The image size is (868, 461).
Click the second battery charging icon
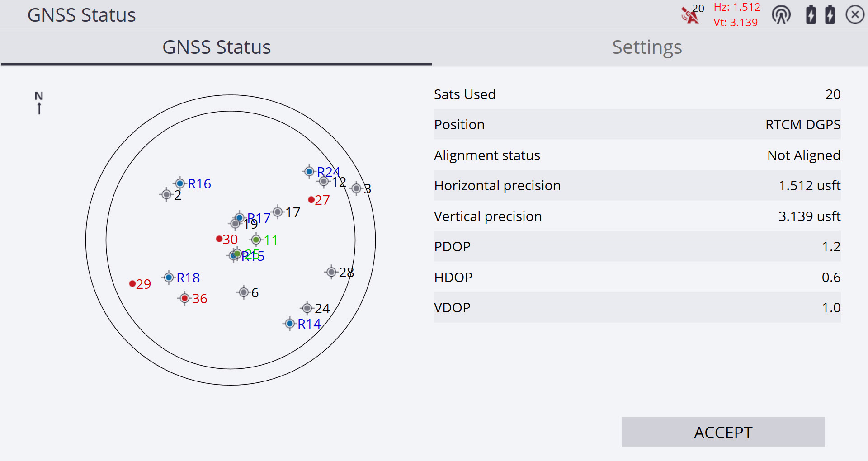[830, 14]
